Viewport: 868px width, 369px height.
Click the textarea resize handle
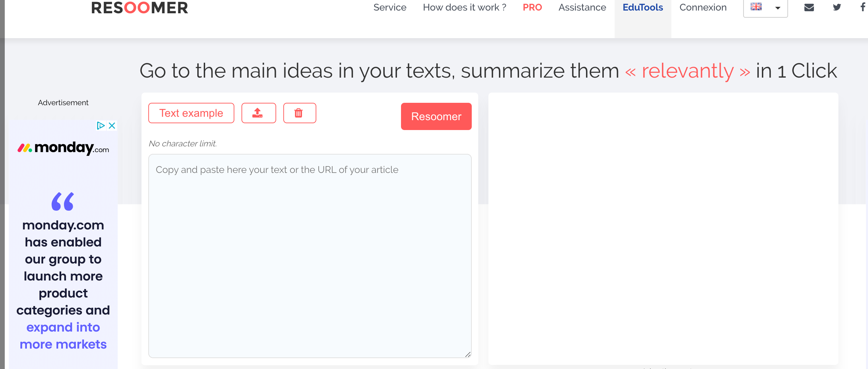[468, 354]
